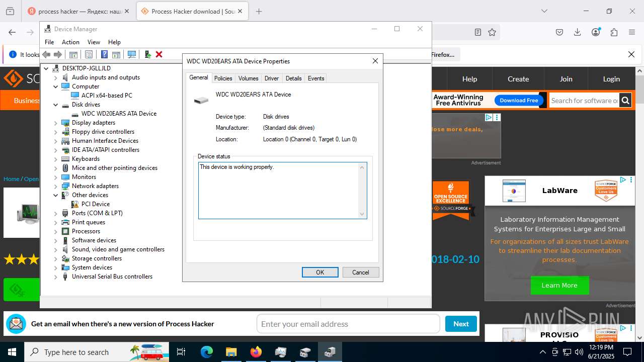Switch to the Events tab
The height and width of the screenshot is (362, 644).
click(316, 78)
